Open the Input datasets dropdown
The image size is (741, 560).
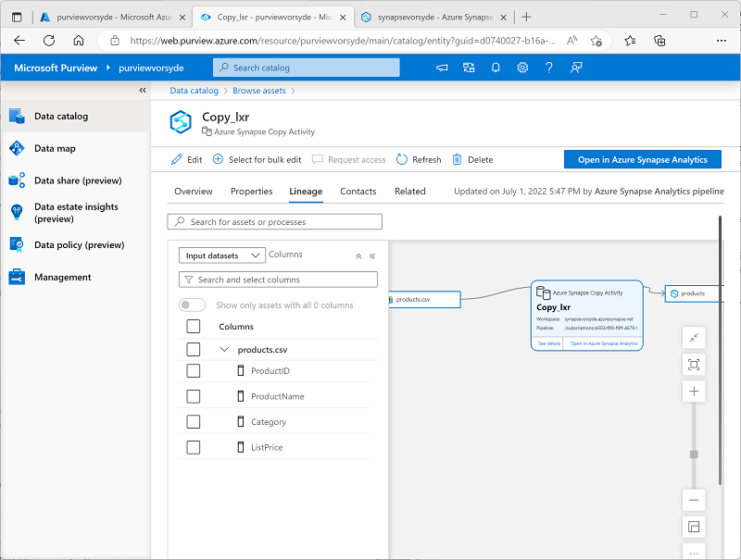[x=222, y=255]
